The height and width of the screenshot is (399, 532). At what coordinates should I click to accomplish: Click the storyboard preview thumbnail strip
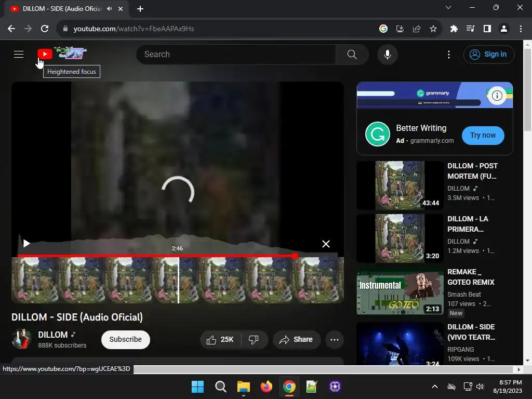click(178, 280)
